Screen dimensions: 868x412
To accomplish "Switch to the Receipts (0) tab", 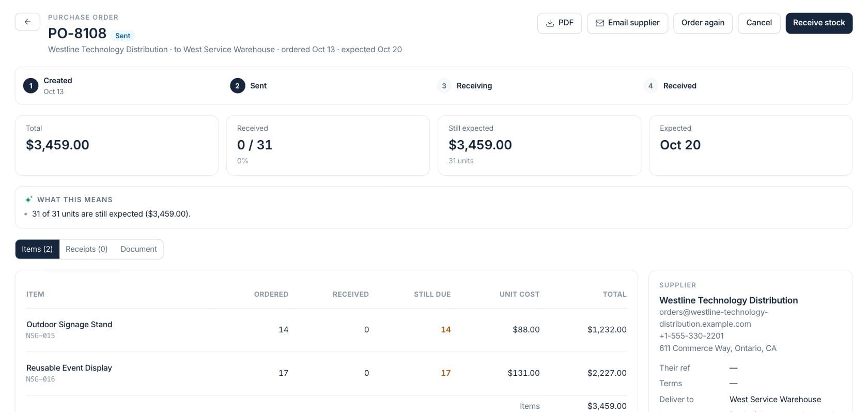I will pyautogui.click(x=86, y=249).
